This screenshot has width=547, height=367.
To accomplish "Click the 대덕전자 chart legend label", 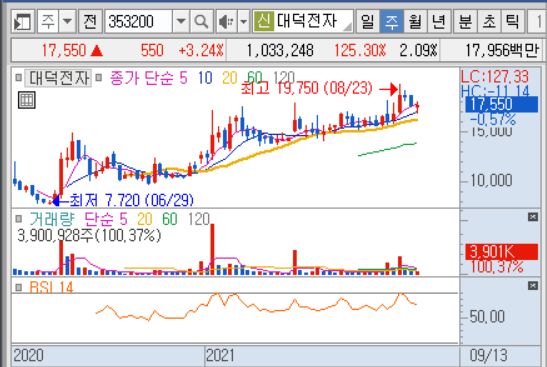I will coord(58,78).
